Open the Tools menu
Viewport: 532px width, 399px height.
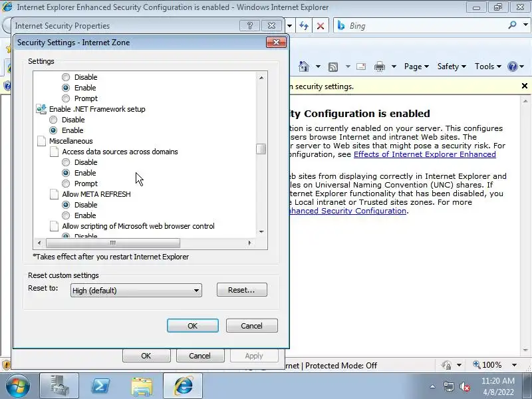488,66
